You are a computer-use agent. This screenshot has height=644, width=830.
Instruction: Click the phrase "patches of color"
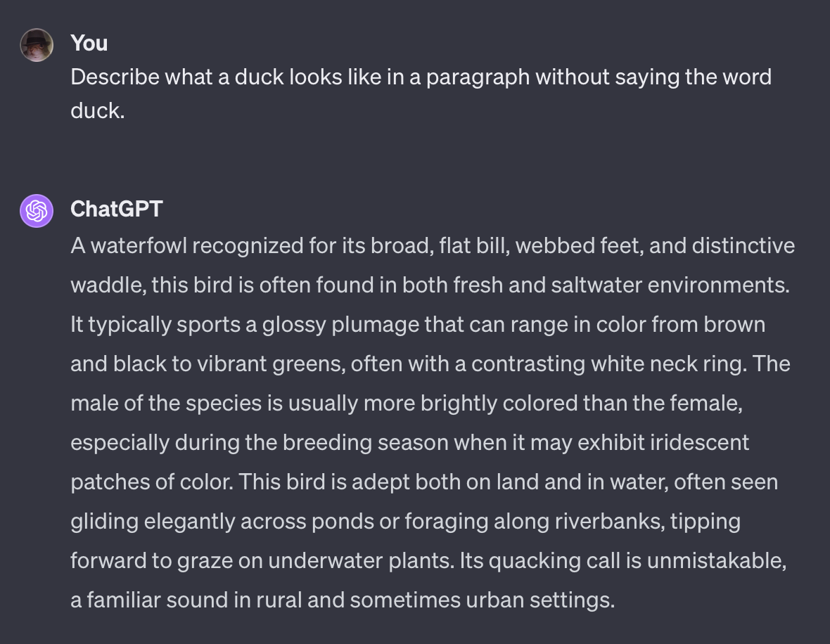pos(151,482)
